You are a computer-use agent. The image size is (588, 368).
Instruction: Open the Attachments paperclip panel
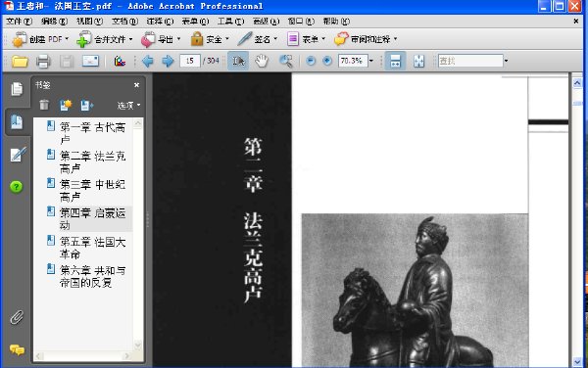17,317
